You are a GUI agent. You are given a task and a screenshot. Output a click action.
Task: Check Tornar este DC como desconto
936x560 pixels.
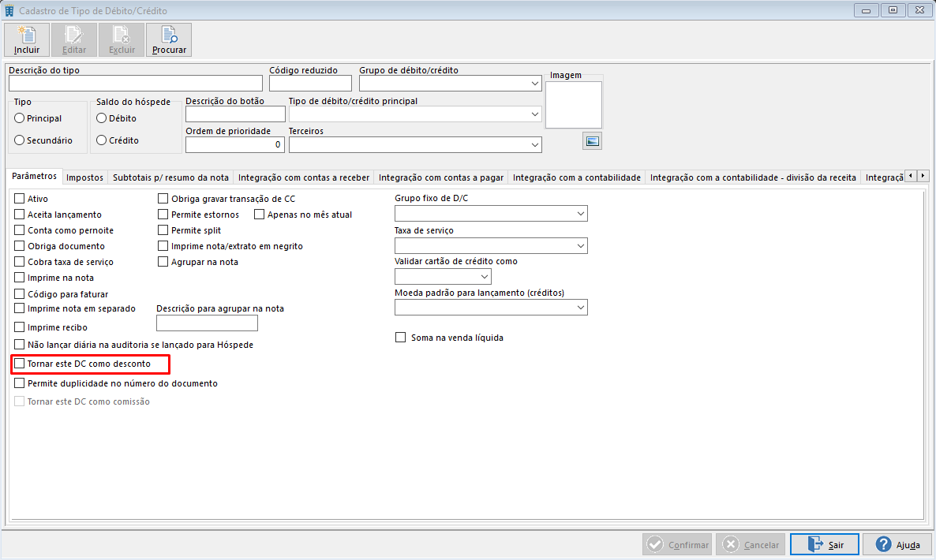[x=19, y=363]
